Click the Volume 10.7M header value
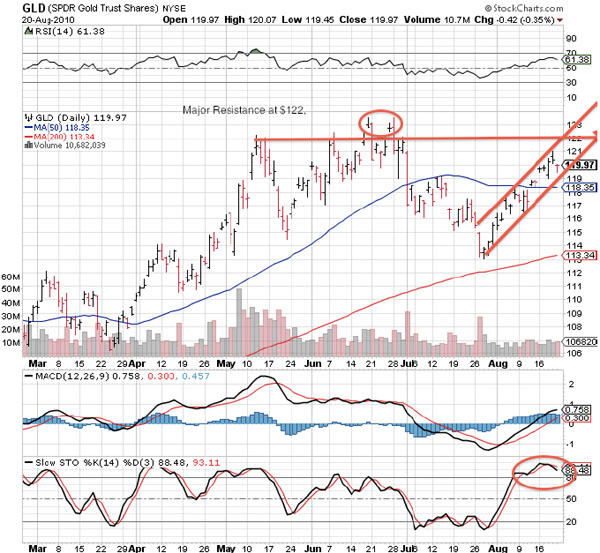 [437, 20]
